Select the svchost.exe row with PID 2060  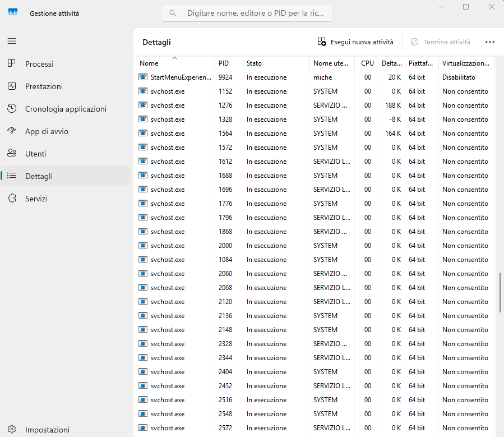[315, 274]
